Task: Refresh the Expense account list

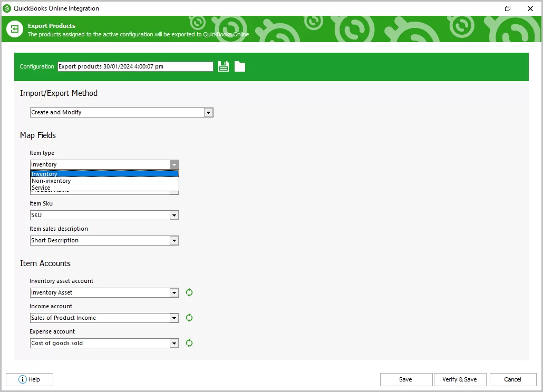Action: pyautogui.click(x=189, y=343)
